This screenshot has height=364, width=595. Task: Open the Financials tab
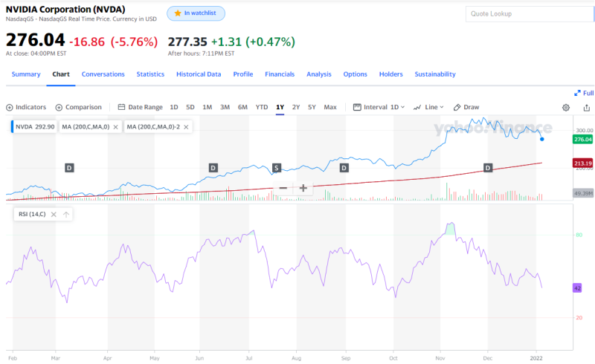pyautogui.click(x=280, y=74)
